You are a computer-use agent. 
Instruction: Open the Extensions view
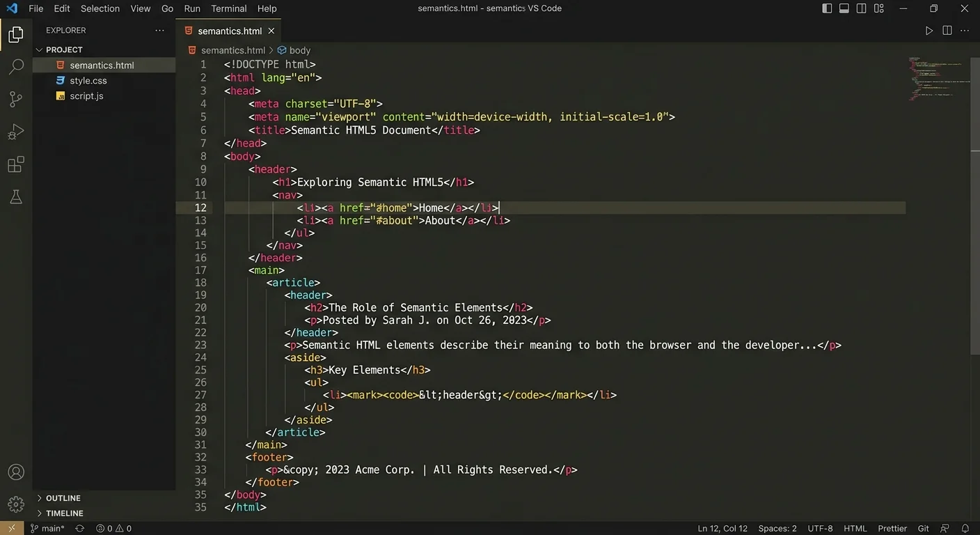15,164
